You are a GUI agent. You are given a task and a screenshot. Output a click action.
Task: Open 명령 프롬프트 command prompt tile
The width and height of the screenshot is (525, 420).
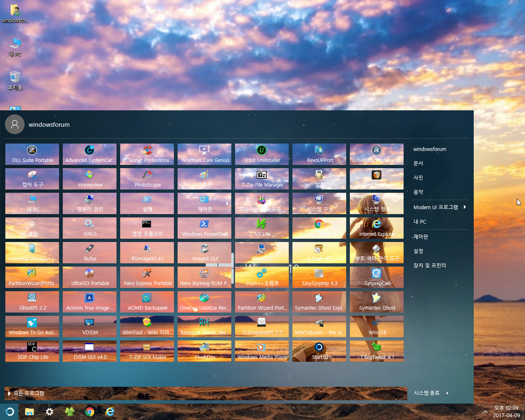(147, 228)
